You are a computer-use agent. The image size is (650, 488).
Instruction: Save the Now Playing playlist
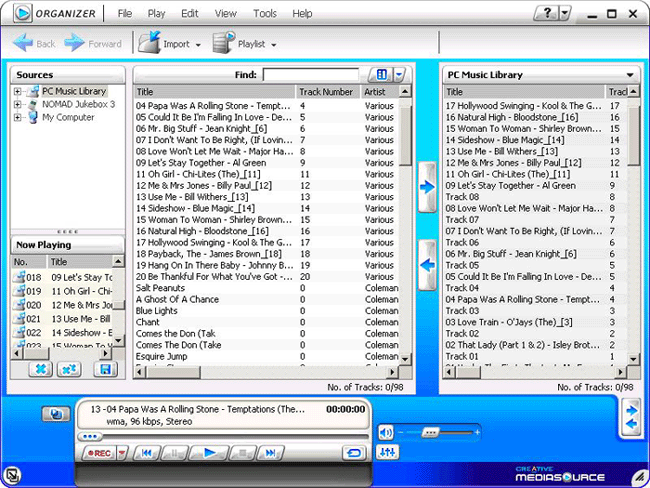(x=106, y=369)
